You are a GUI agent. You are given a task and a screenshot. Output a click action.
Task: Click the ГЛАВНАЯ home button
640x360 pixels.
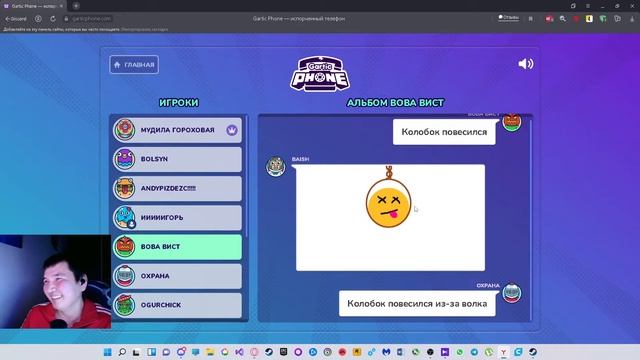click(134, 64)
